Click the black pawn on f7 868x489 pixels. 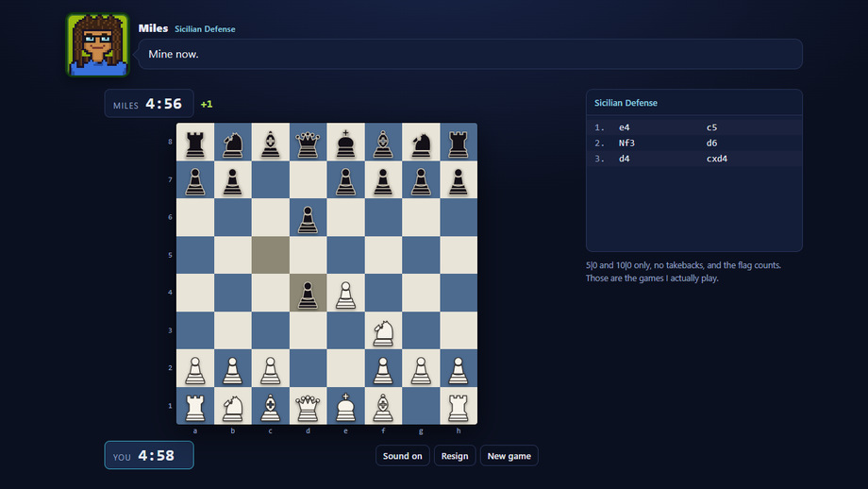click(x=383, y=179)
